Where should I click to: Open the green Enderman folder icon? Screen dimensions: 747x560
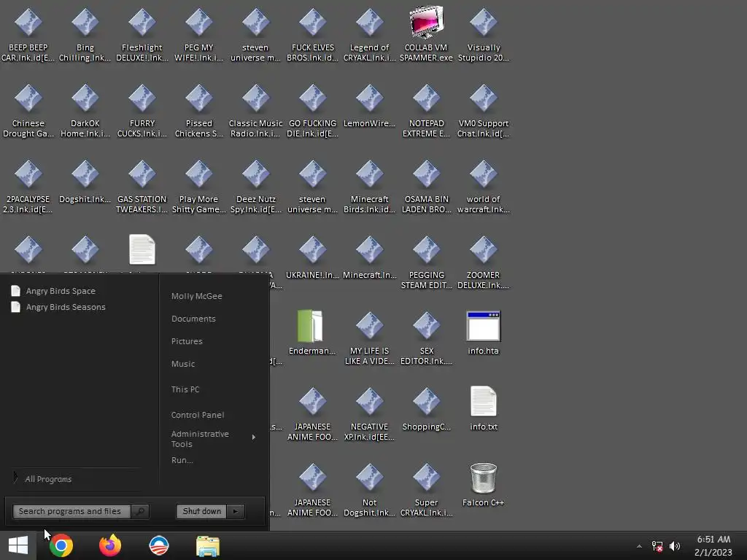pyautogui.click(x=312, y=332)
